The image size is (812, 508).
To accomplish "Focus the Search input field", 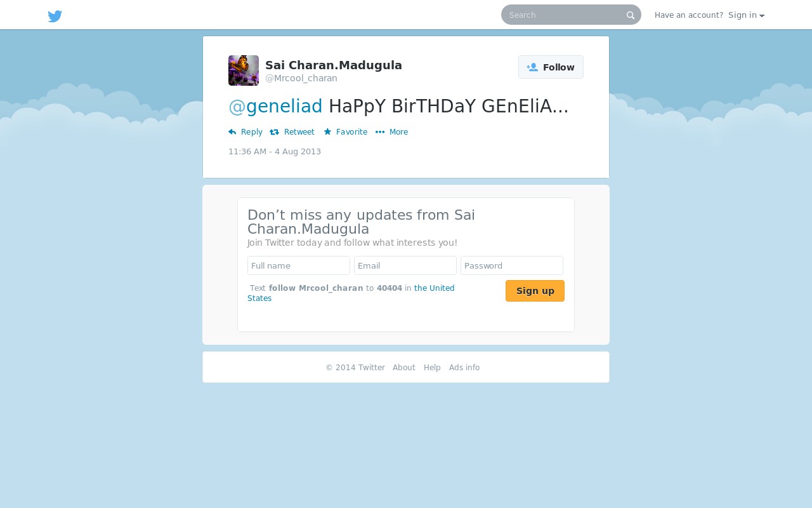I will [x=565, y=15].
